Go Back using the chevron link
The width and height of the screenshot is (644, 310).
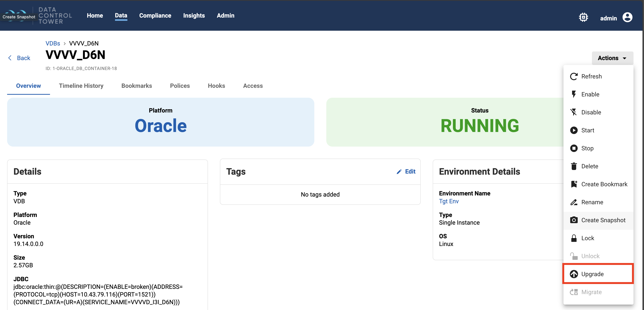coord(19,58)
